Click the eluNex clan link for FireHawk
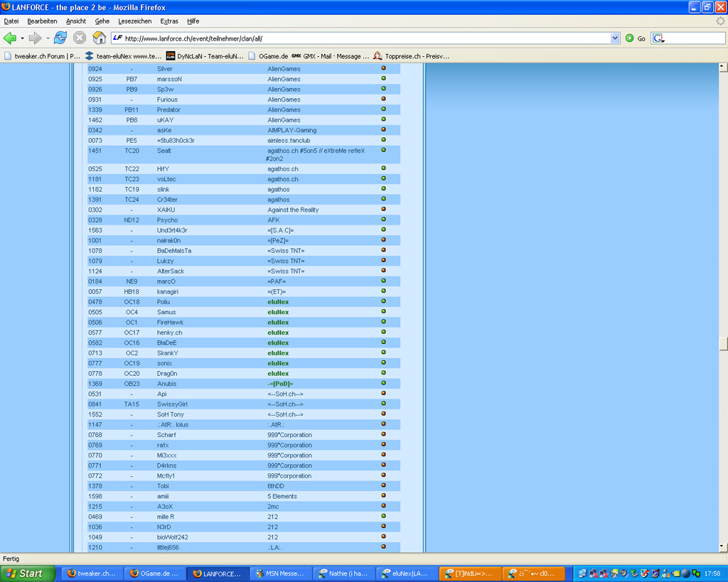This screenshot has width=728, height=582. (278, 323)
